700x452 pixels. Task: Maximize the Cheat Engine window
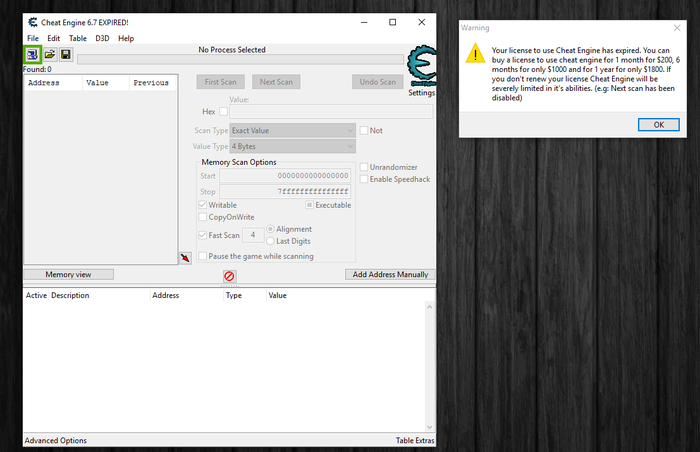(392, 22)
